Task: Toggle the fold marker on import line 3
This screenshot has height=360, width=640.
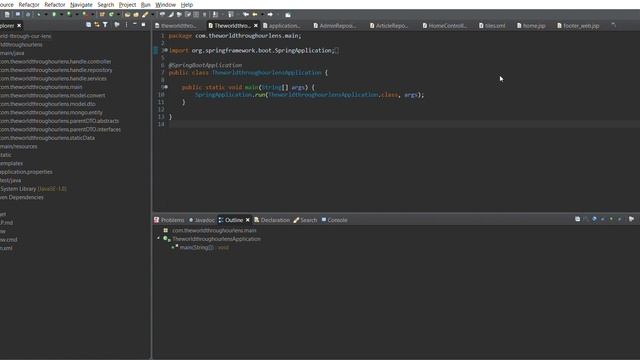Action: 165,50
